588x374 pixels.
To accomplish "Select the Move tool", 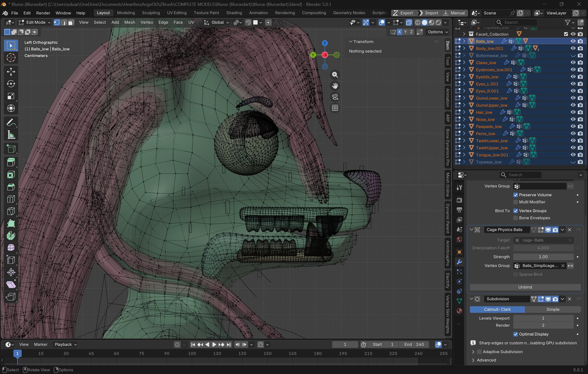I will coord(11,72).
